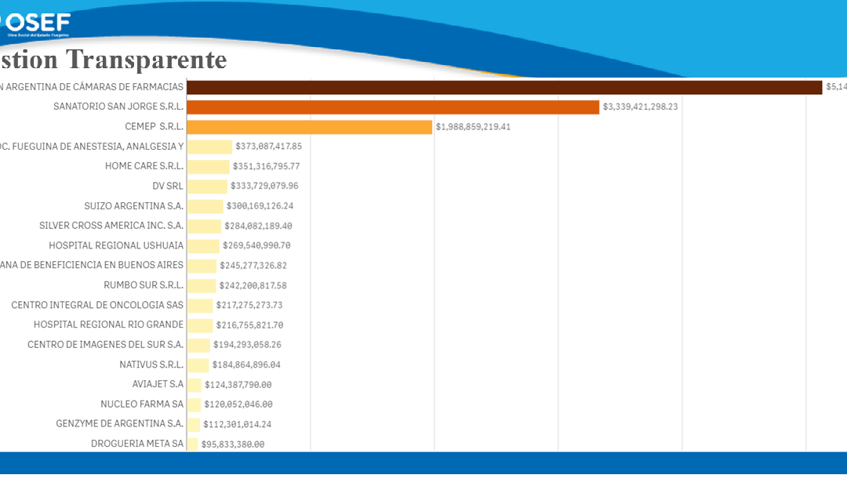
Task: Select the light orange CEMEP S.R.L. bar
Action: point(310,127)
